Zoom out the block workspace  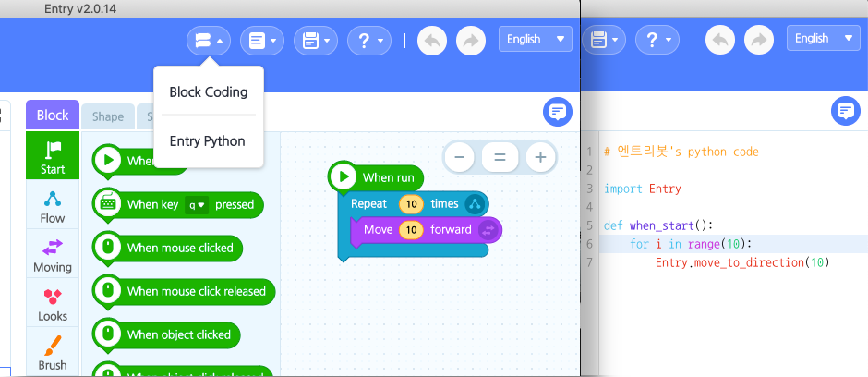point(459,157)
